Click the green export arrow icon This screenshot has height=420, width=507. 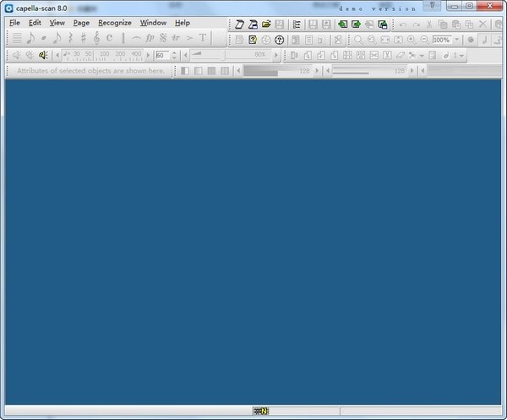[x=356, y=25]
